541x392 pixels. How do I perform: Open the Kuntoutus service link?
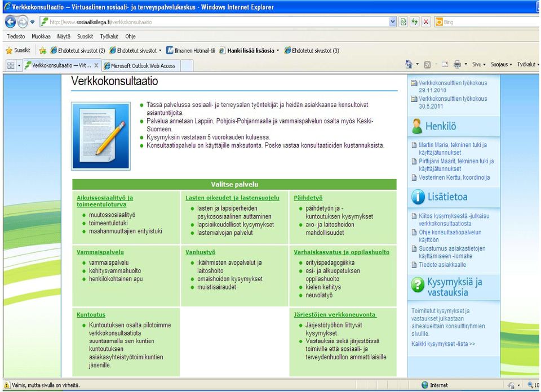point(91,314)
